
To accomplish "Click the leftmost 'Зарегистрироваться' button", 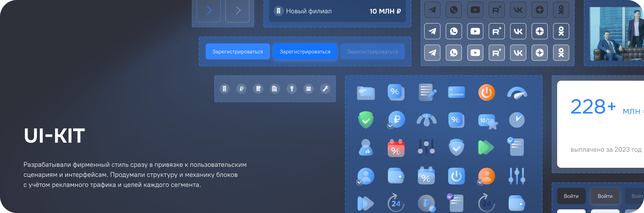I will click(237, 52).
